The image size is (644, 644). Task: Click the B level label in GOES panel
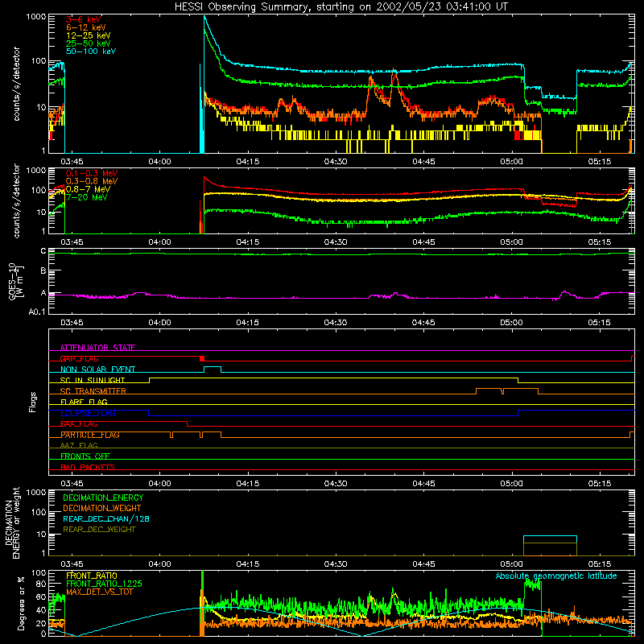[43, 270]
